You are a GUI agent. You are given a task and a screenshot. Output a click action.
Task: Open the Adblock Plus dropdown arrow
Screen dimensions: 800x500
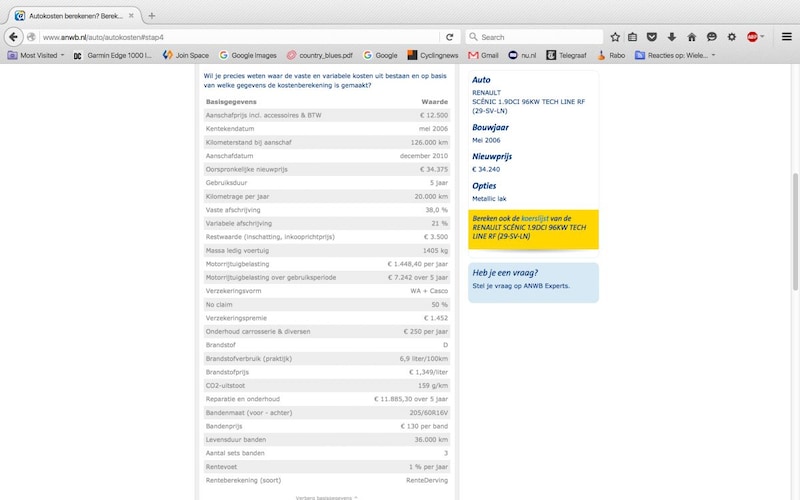(x=762, y=37)
